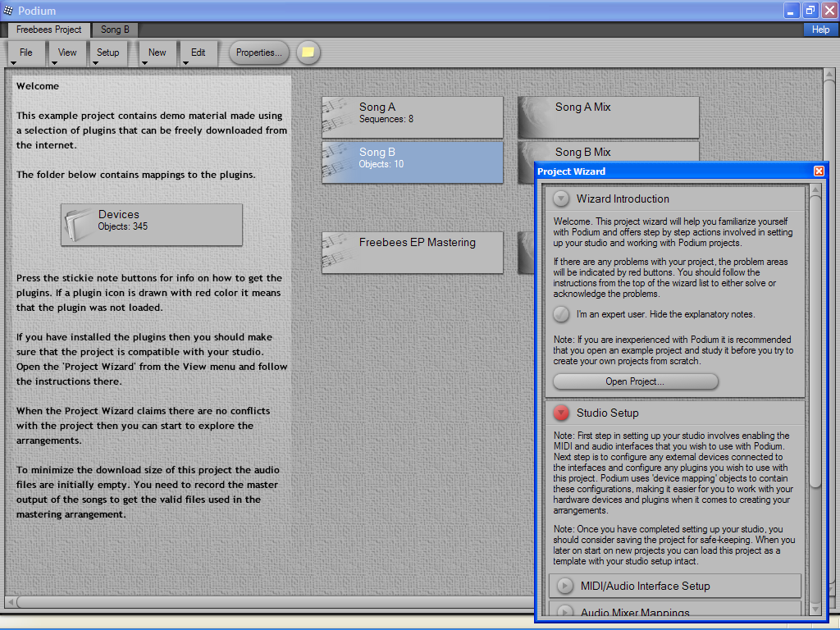Expand the Audio Mixer Mappings section
The width and height of the screenshot is (840, 630).
click(564, 612)
